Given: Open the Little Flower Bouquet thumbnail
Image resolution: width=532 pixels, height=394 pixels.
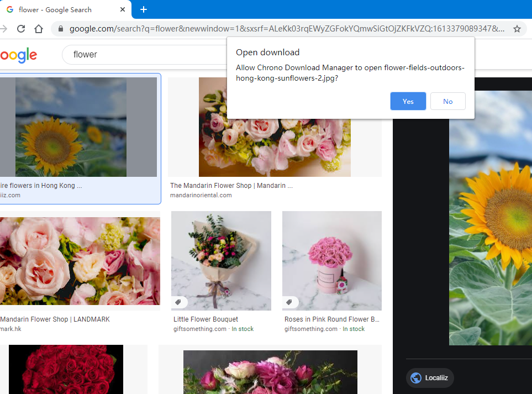Looking at the screenshot, I should pos(221,261).
